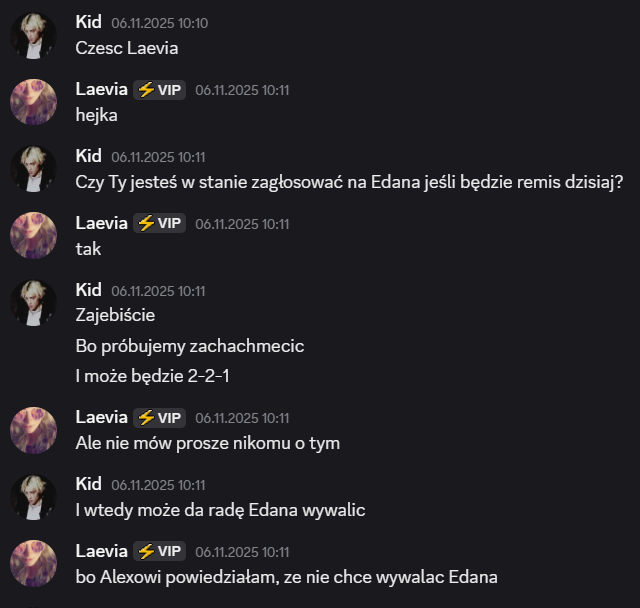Image resolution: width=640 pixels, height=608 pixels.
Task: Click the message asking about voting for Edana
Action: coord(349,182)
